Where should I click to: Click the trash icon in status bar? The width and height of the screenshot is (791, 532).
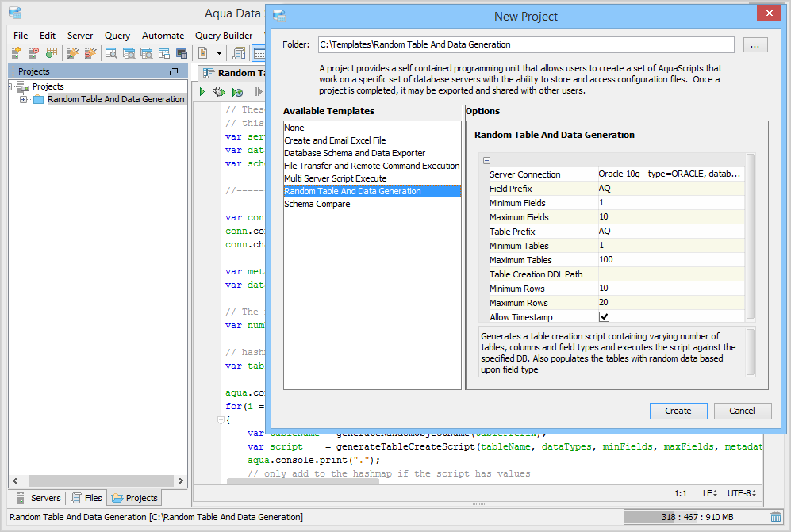click(x=775, y=517)
